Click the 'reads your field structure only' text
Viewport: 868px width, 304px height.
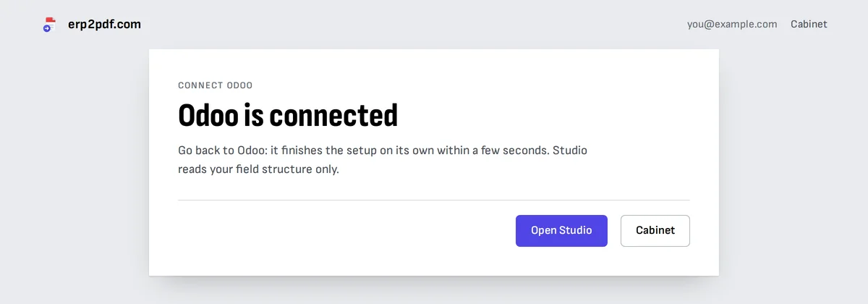(x=258, y=170)
